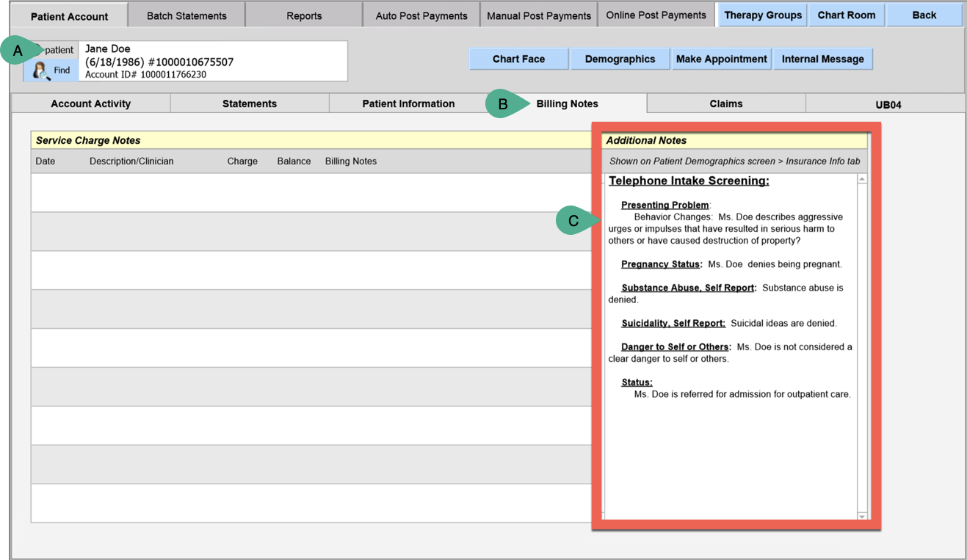The height and width of the screenshot is (560, 967).
Task: Click inside the Additional Notes text area
Action: click(x=731, y=455)
